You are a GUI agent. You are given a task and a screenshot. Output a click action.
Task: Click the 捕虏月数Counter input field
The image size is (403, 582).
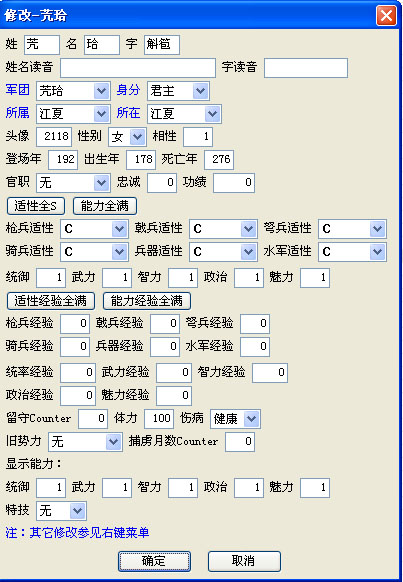point(240,442)
